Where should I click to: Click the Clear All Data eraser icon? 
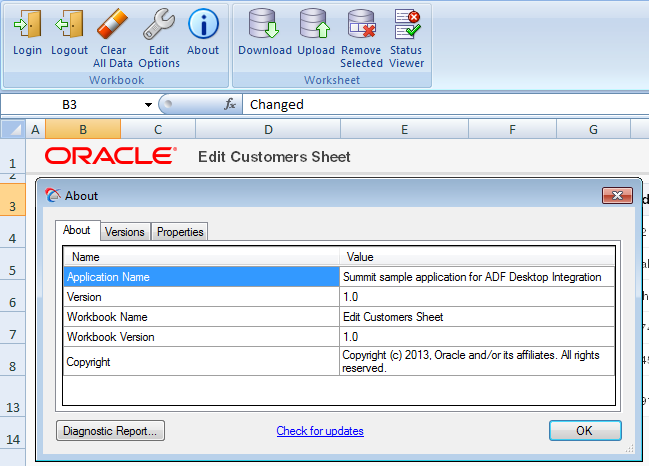[113, 24]
